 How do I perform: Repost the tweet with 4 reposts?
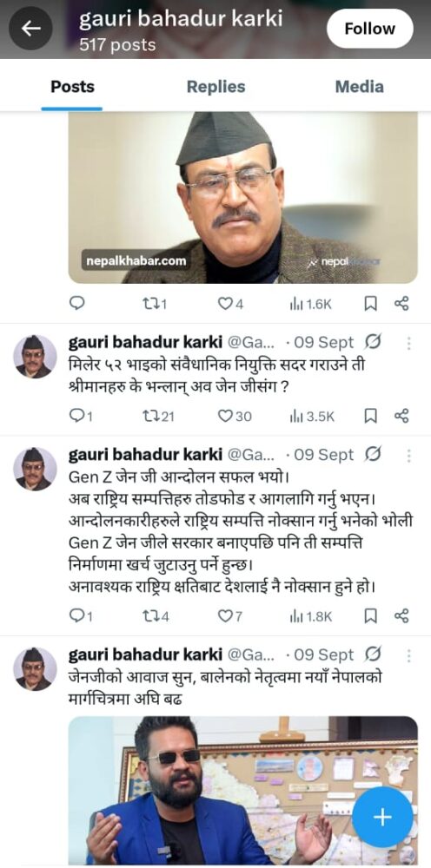coord(156,616)
